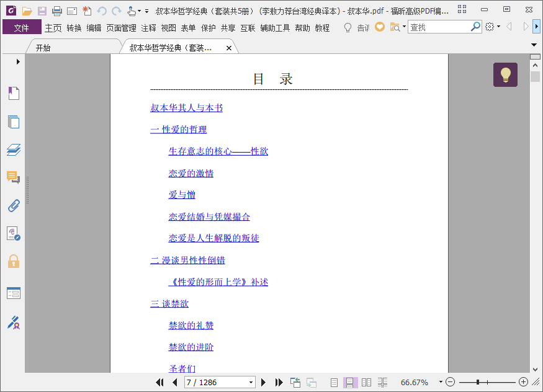Select continuous facing view mode

pos(383,382)
